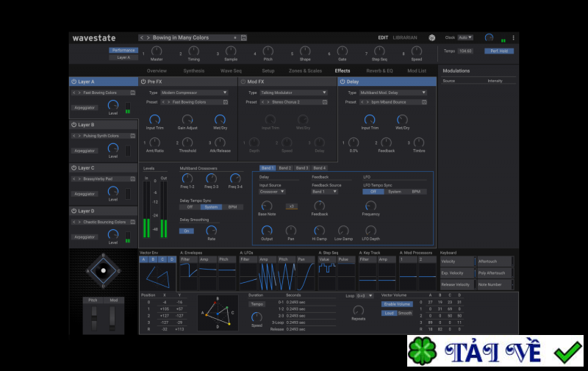Set Delay Tempo Sync to BPM
The height and width of the screenshot is (371, 588).
(232, 207)
